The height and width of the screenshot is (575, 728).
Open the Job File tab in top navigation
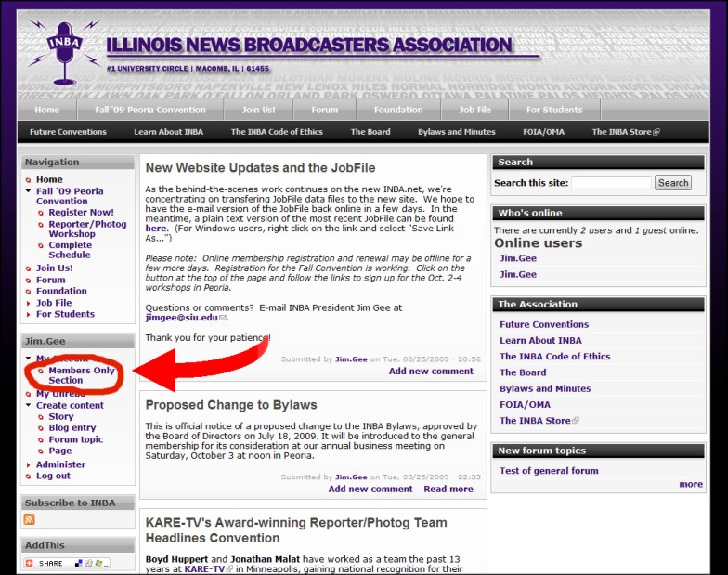tap(474, 110)
